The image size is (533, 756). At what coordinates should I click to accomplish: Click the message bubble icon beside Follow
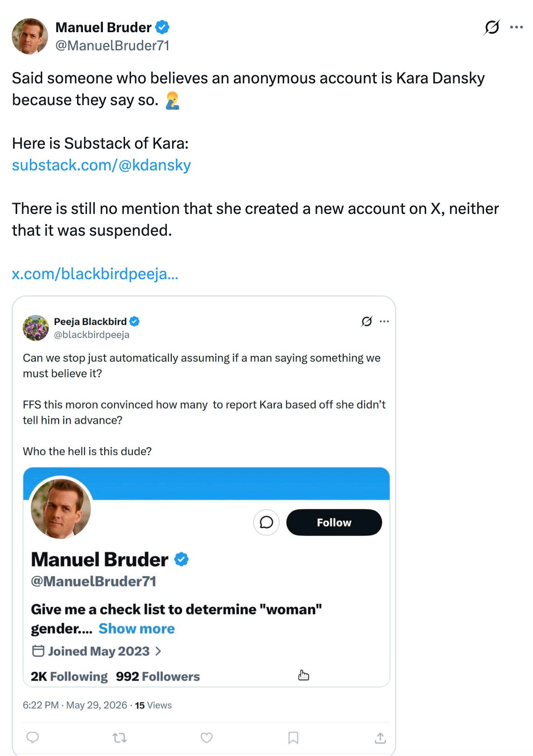pyautogui.click(x=266, y=522)
